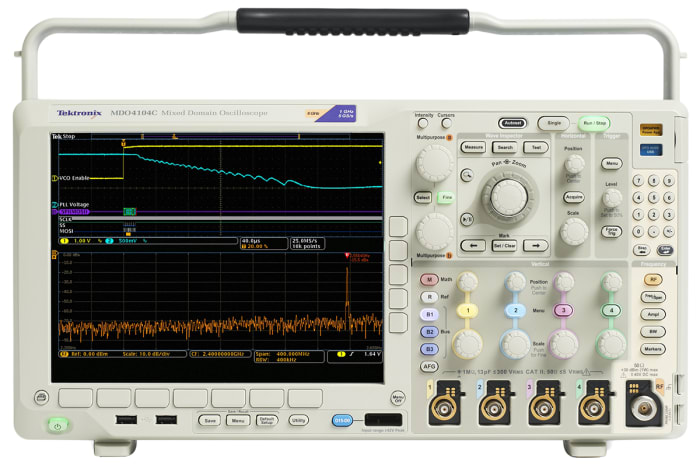This screenshot has height=465, width=700.
Task: Push the Trigger Level knob
Action: [612, 198]
